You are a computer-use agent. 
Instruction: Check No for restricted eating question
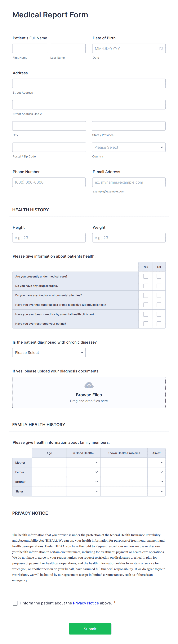click(159, 324)
